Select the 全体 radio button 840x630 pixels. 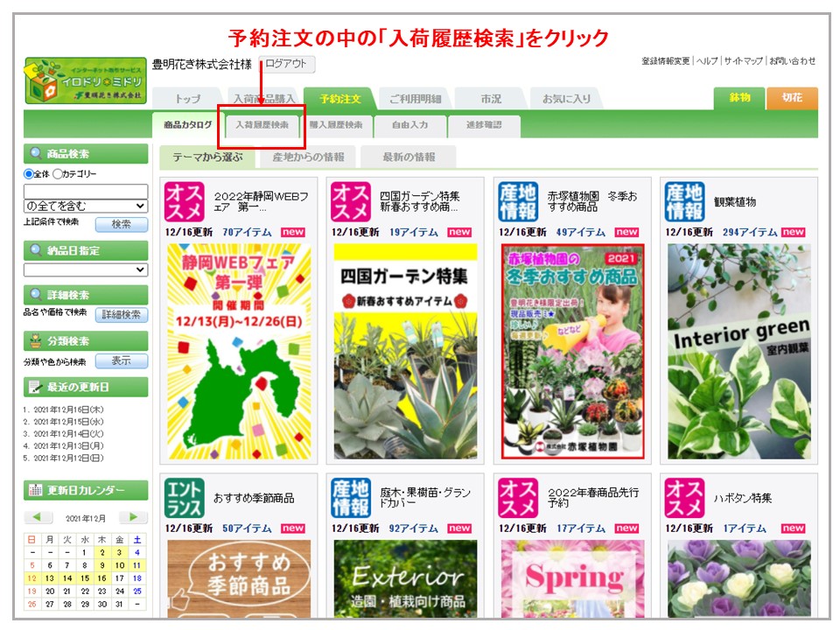pyautogui.click(x=29, y=174)
